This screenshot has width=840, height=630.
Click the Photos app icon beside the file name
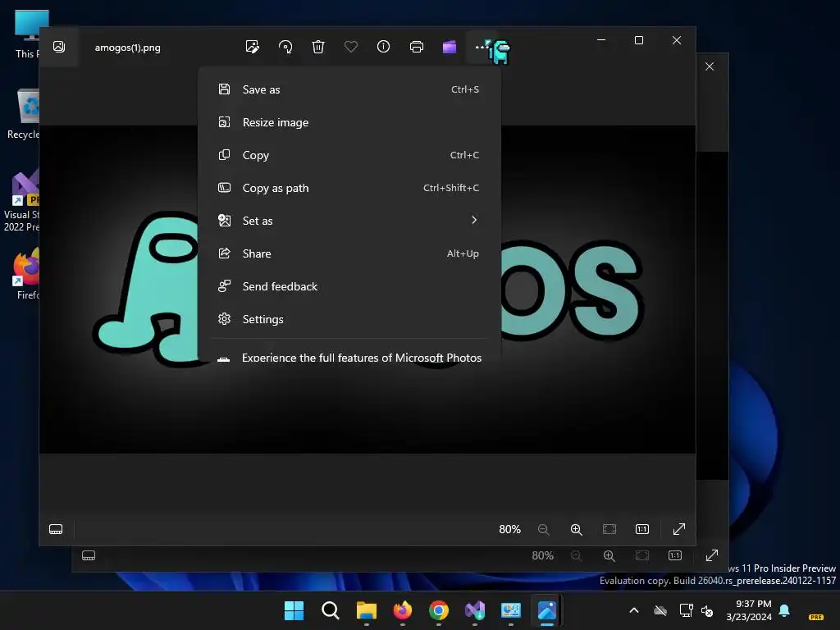click(59, 47)
